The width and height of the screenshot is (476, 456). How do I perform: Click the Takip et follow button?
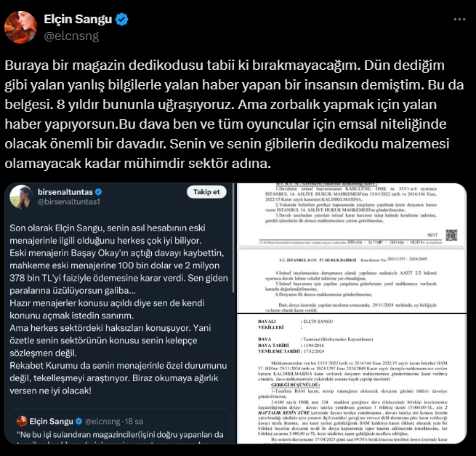coord(206,192)
